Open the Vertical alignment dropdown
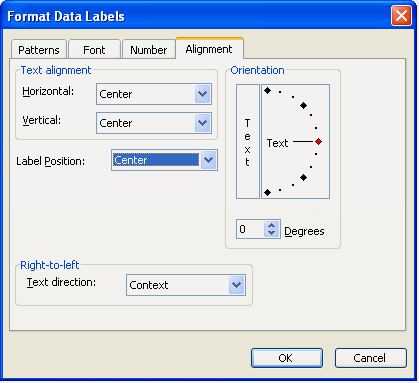The image size is (419, 383). click(x=202, y=123)
